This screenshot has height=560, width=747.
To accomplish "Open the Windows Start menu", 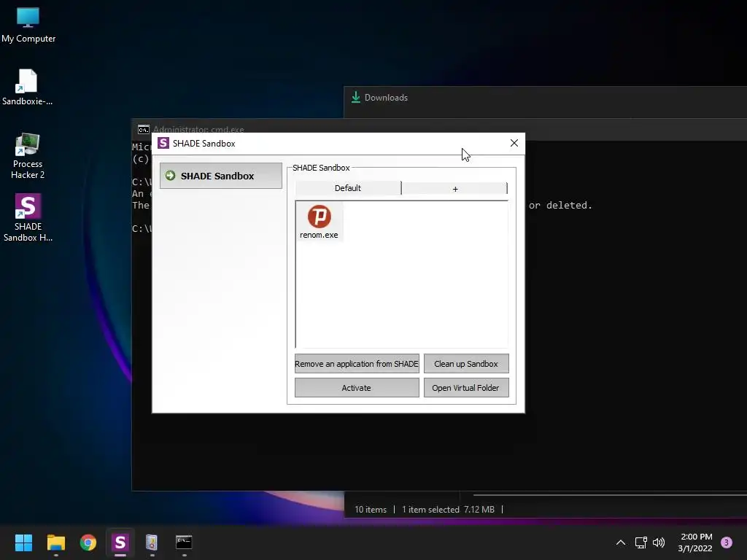I will point(23,542).
